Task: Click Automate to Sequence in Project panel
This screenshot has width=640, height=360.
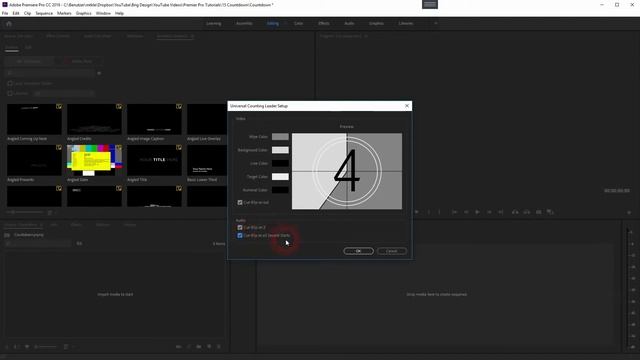Action: 178,347
